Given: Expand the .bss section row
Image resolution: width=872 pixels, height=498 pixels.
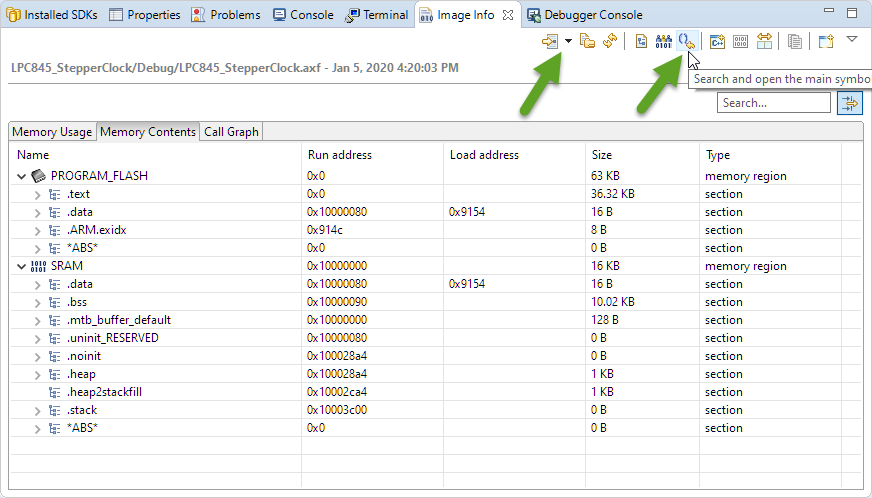Looking at the screenshot, I should point(38,302).
